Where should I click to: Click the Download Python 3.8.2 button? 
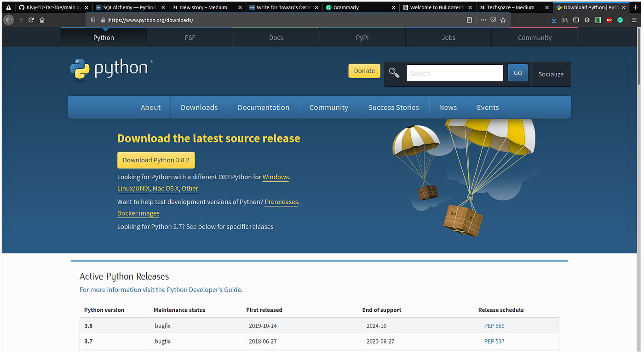point(156,160)
